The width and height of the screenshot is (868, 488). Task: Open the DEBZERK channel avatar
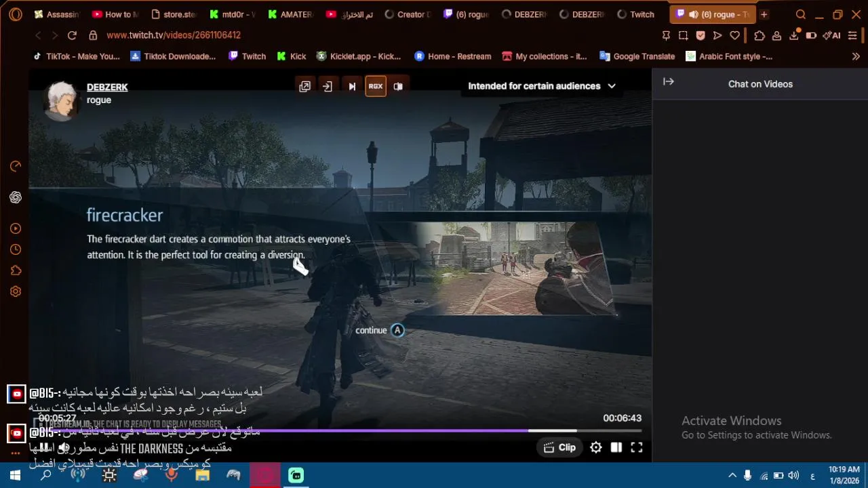coord(62,100)
